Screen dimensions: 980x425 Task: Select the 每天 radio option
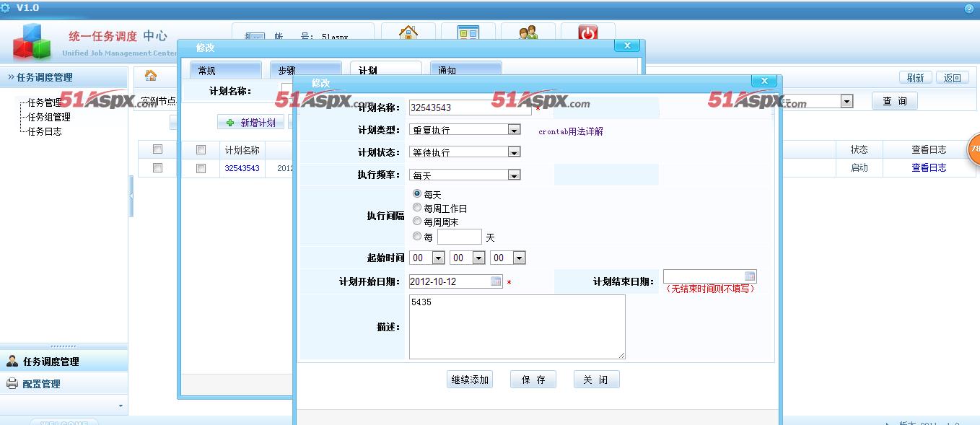[417, 194]
